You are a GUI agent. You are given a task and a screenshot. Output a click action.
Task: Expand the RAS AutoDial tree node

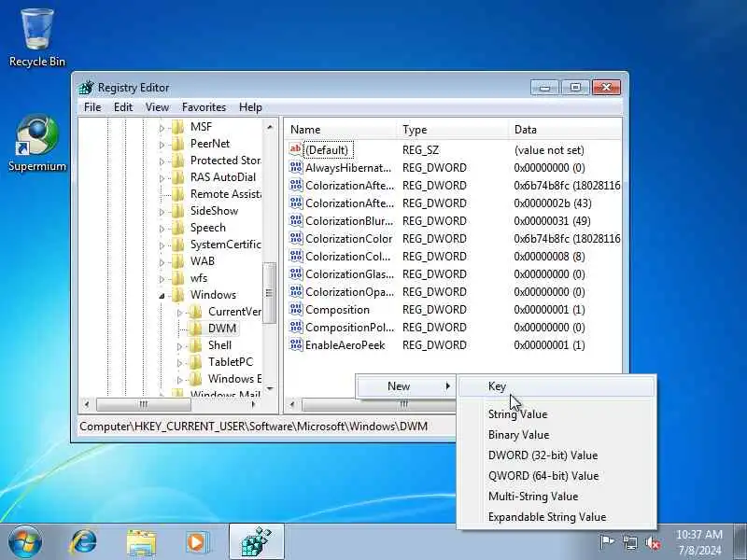point(162,178)
